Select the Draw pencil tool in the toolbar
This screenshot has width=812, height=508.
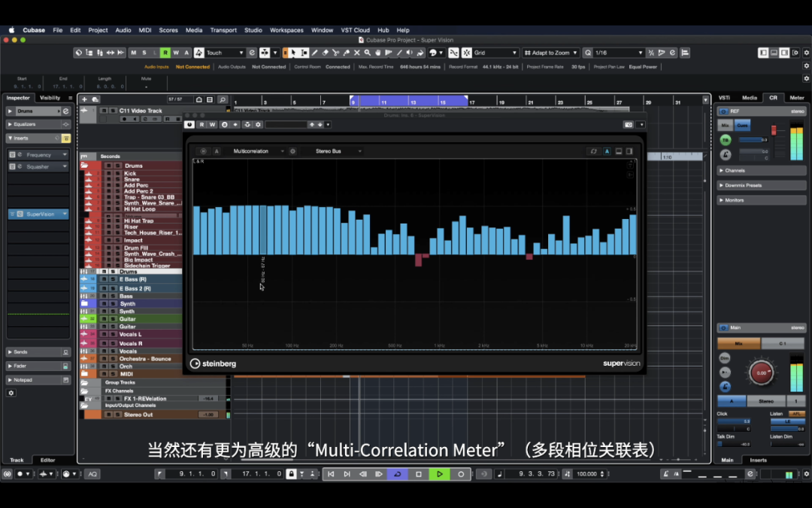314,53
